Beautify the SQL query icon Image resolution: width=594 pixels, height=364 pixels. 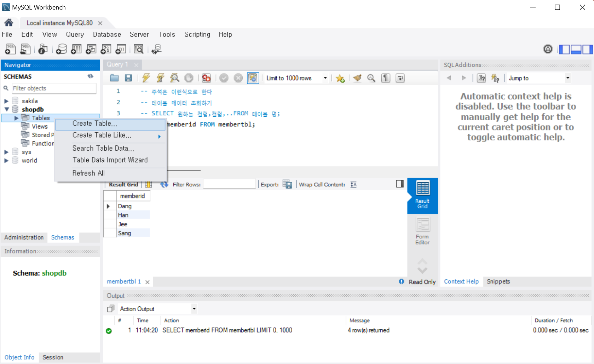coord(357,78)
